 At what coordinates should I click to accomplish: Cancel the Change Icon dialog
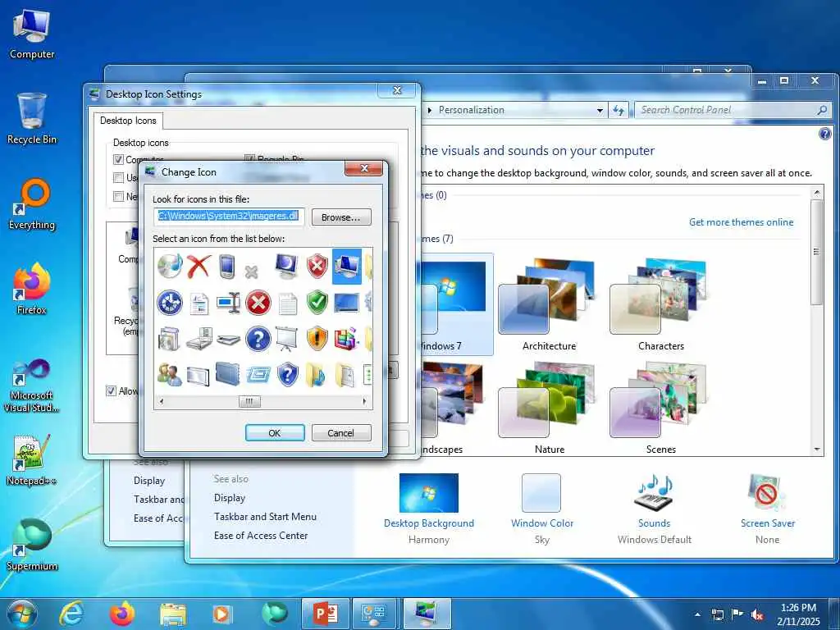coord(341,433)
